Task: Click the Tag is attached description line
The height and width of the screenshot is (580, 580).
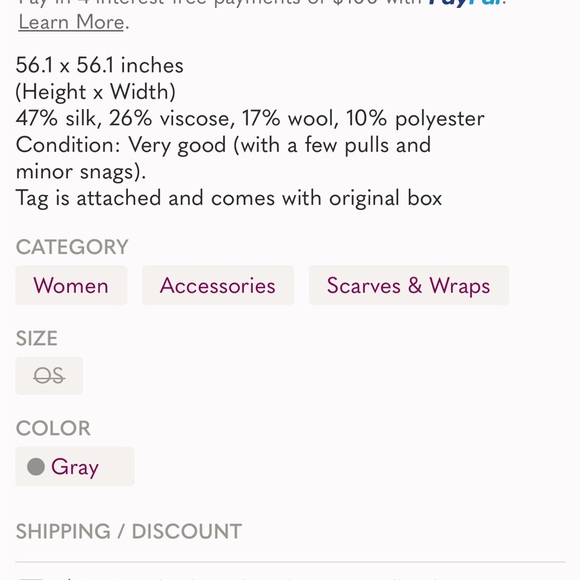Action: 229,198
